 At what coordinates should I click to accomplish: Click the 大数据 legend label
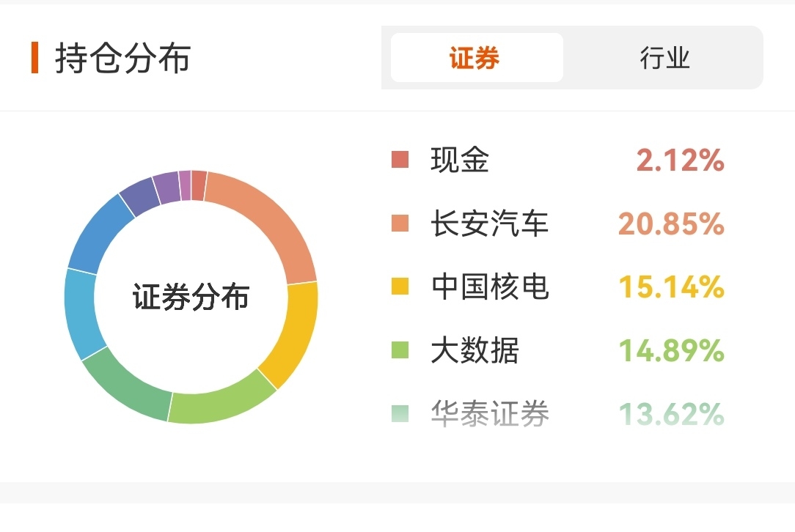pos(475,350)
